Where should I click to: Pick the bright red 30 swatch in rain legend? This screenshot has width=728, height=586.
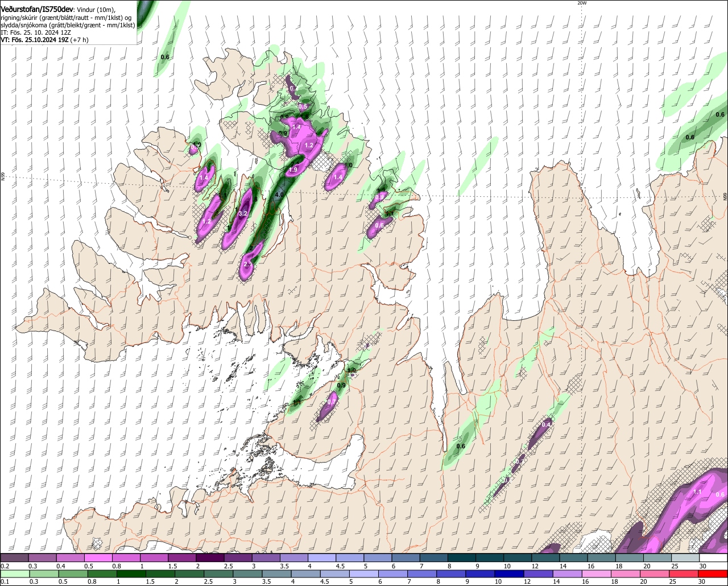tap(713, 573)
